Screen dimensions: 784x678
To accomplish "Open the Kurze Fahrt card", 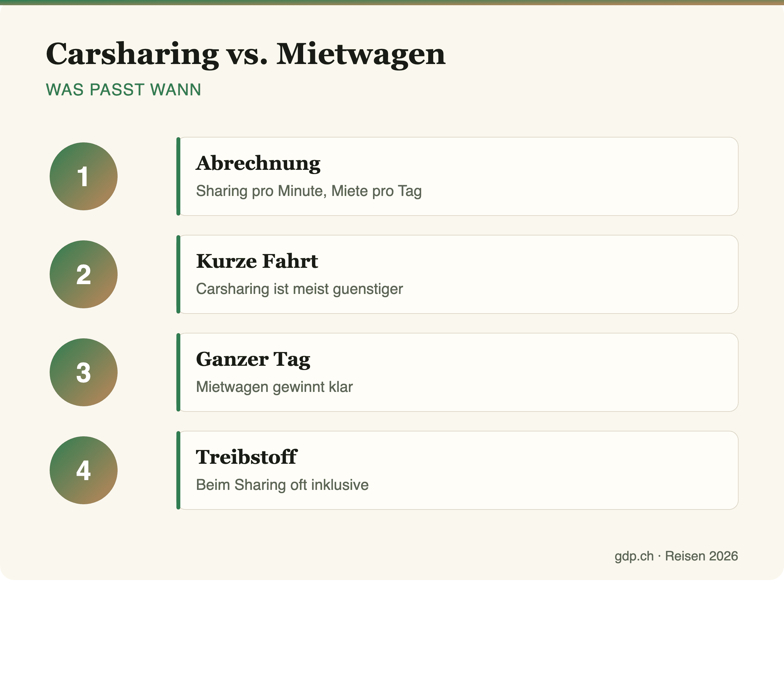I will point(457,274).
